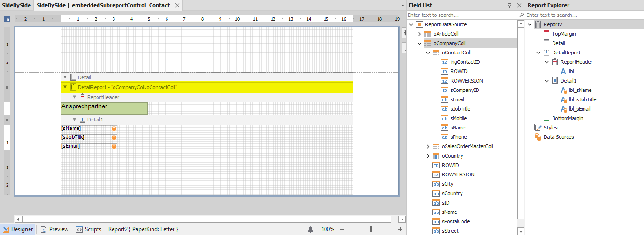Click the sStreet field icon

[436, 231]
